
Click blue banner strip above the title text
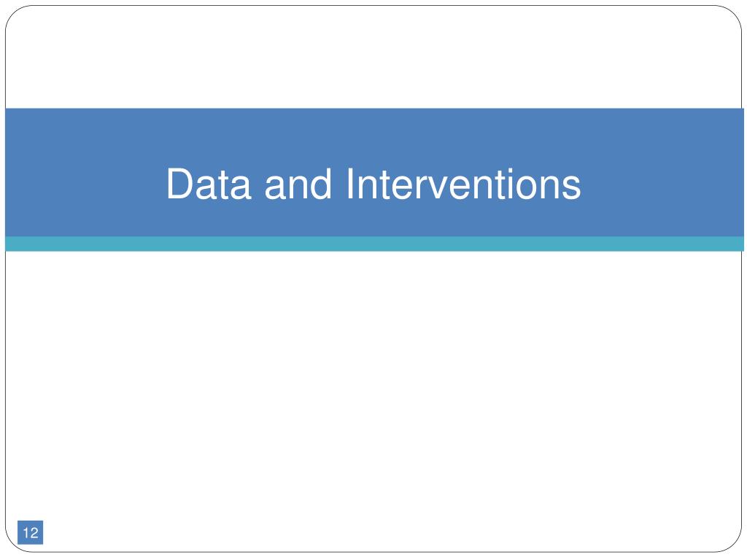pyautogui.click(x=374, y=137)
